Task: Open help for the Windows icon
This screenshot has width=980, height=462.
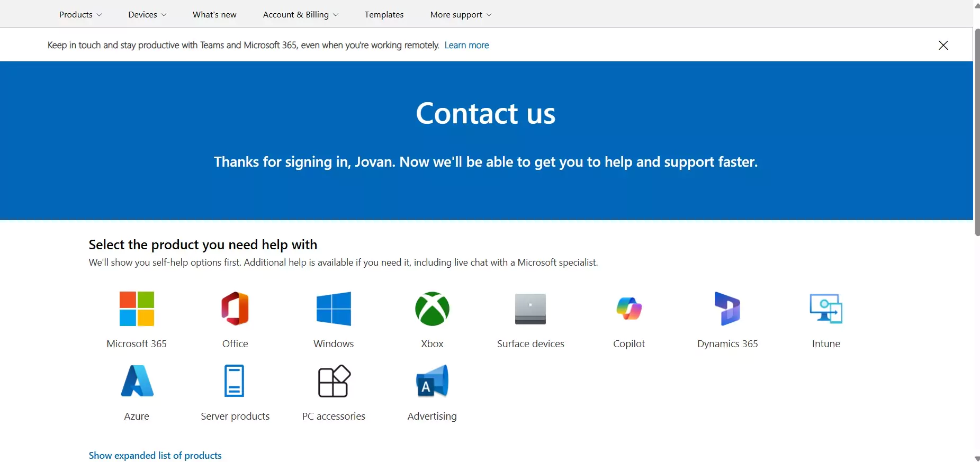Action: (x=334, y=309)
